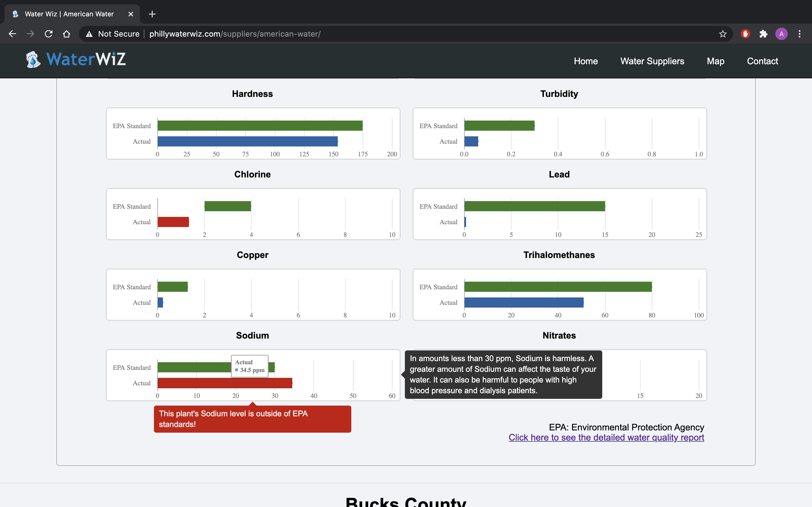This screenshot has height=507, width=812.
Task: Open a new browser tab
Action: (152, 14)
